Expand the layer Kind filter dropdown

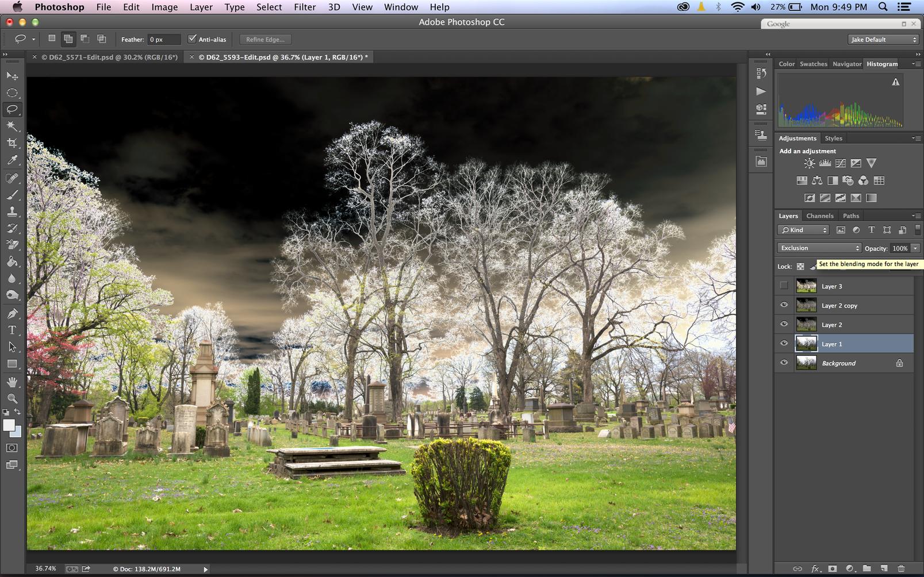[x=804, y=230]
